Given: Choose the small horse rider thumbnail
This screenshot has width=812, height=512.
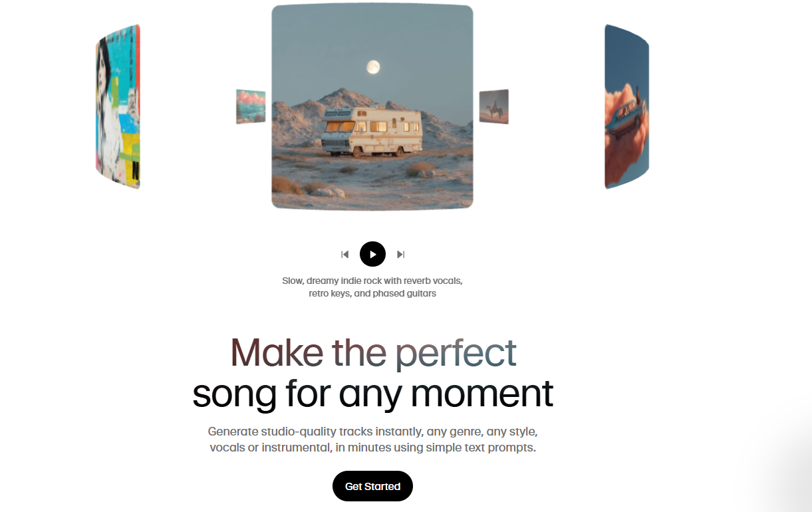Looking at the screenshot, I should tap(494, 106).
